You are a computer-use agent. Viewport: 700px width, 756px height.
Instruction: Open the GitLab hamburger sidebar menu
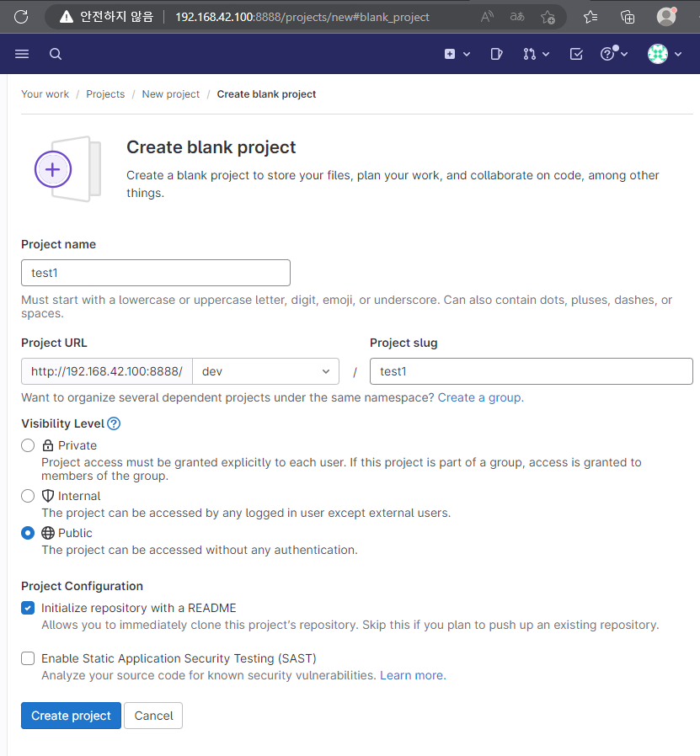click(22, 54)
